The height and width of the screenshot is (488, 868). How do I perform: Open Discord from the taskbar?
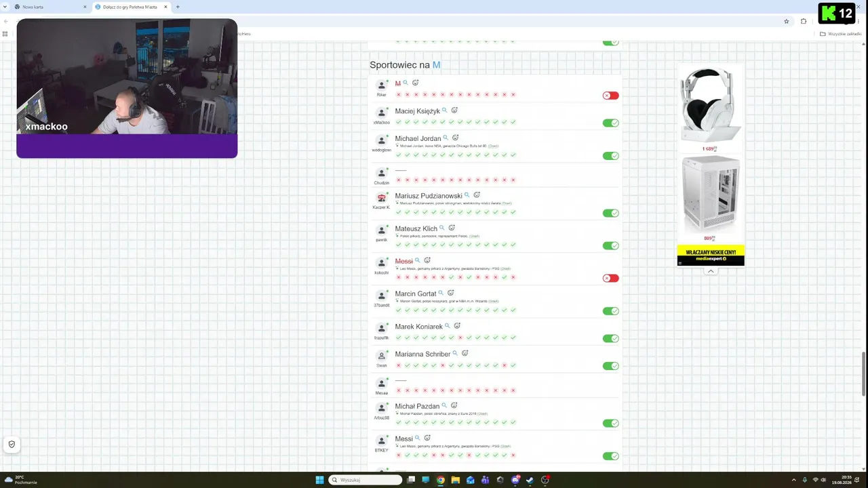(515, 480)
